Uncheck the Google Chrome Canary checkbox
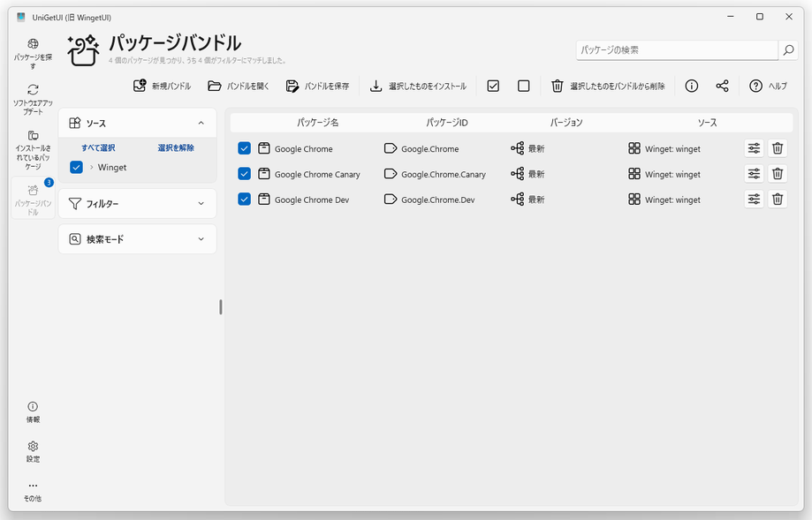 point(244,174)
